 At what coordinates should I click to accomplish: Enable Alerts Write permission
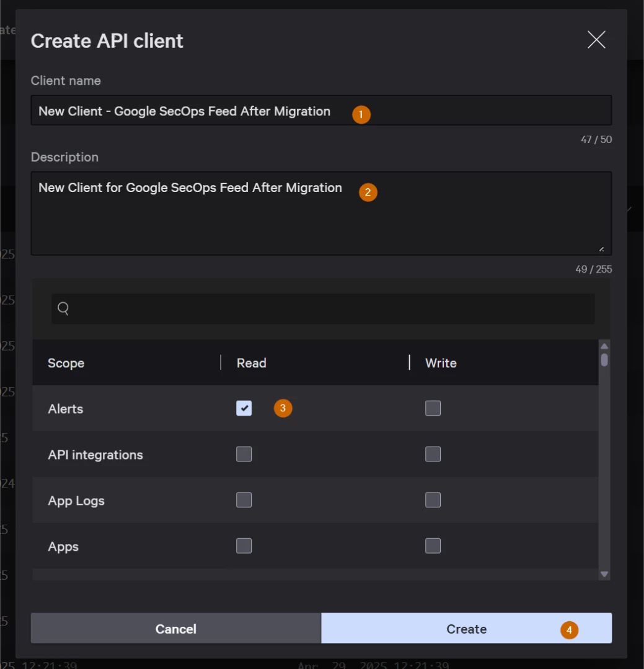[x=433, y=408]
